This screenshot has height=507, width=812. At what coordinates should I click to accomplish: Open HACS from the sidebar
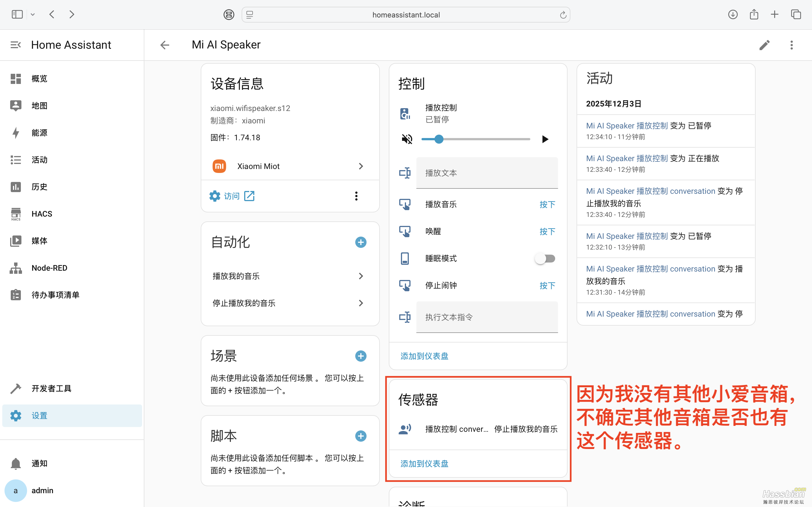pyautogui.click(x=42, y=214)
